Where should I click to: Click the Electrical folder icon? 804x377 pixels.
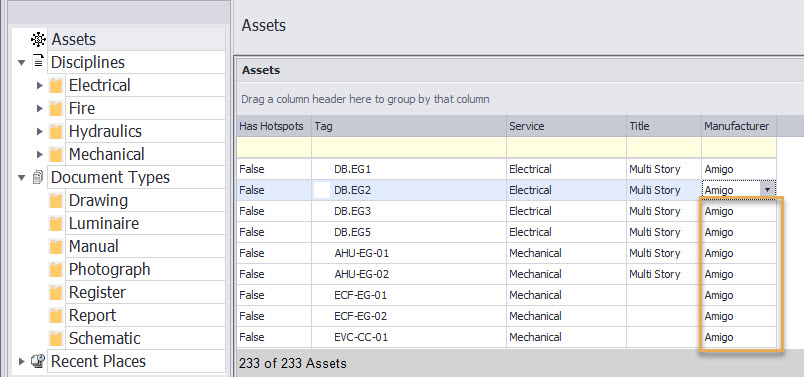click(x=56, y=85)
